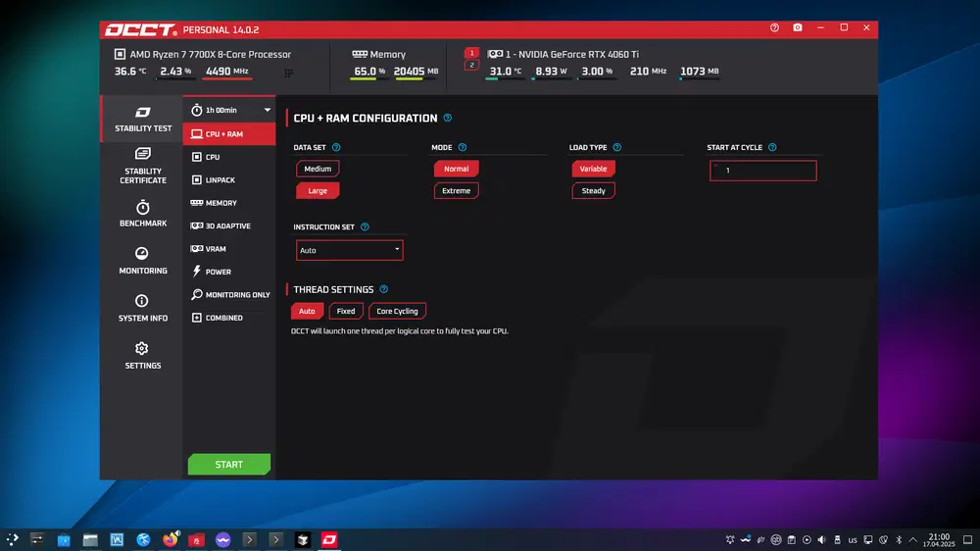
Task: Click the CPU processor icon in header
Action: 120,54
